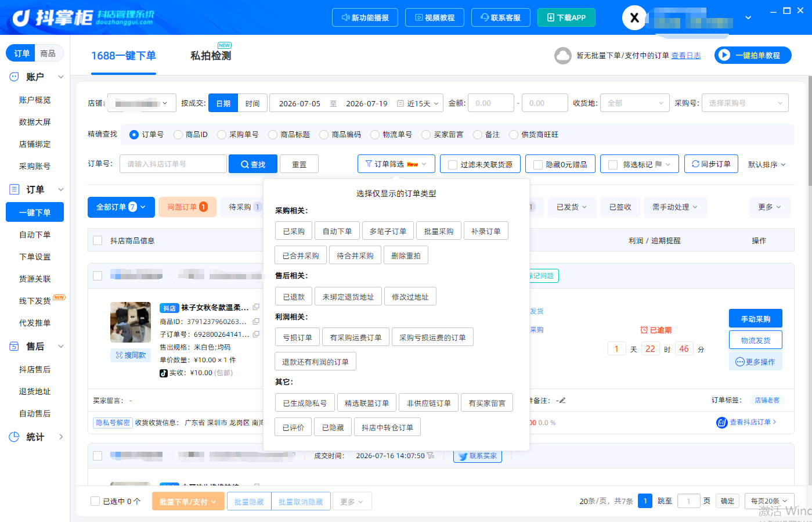The width and height of the screenshot is (812, 522).
Task: Click the download icon for 下载APP
Action: click(551, 17)
